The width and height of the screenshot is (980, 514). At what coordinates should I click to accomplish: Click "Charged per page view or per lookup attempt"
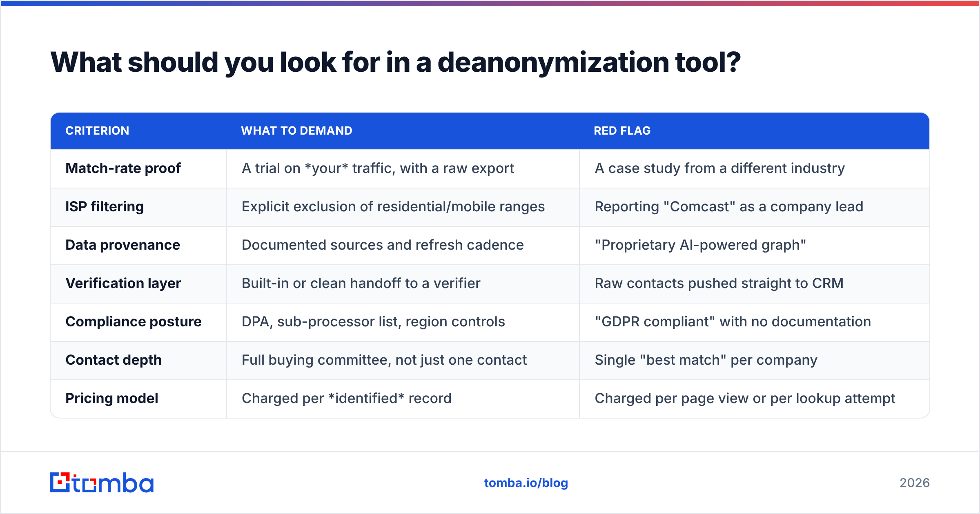point(745,398)
